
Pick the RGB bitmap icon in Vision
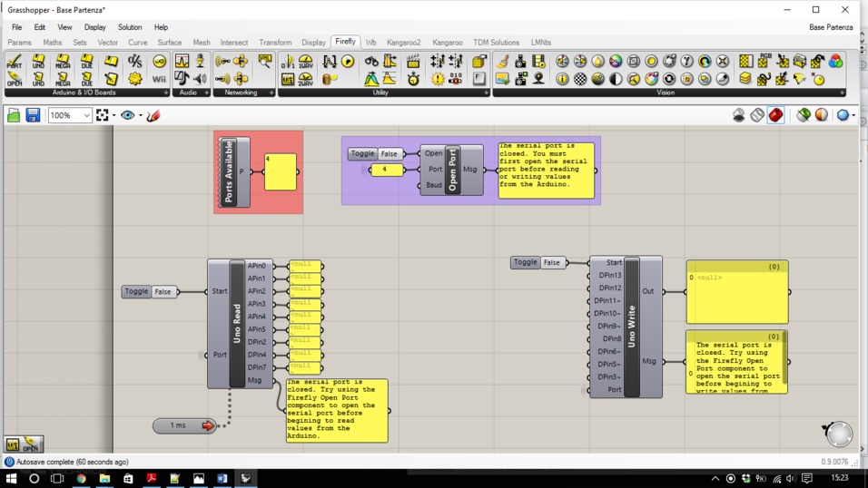pos(764,62)
